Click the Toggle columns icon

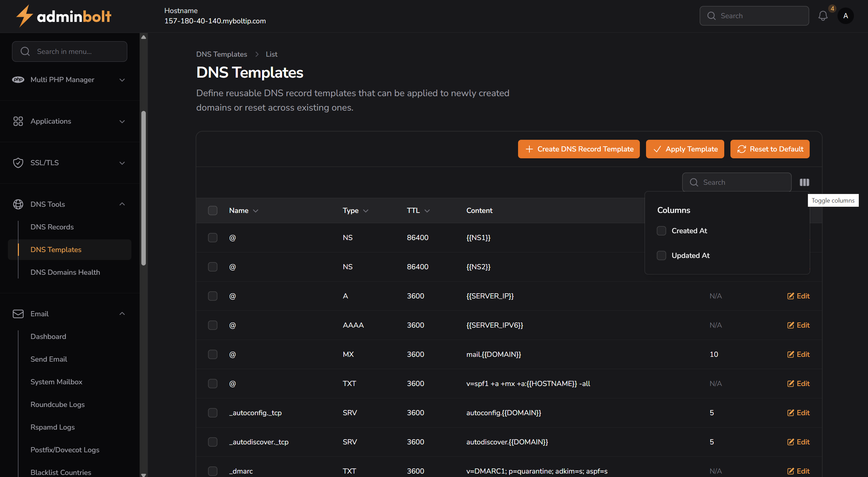click(804, 182)
